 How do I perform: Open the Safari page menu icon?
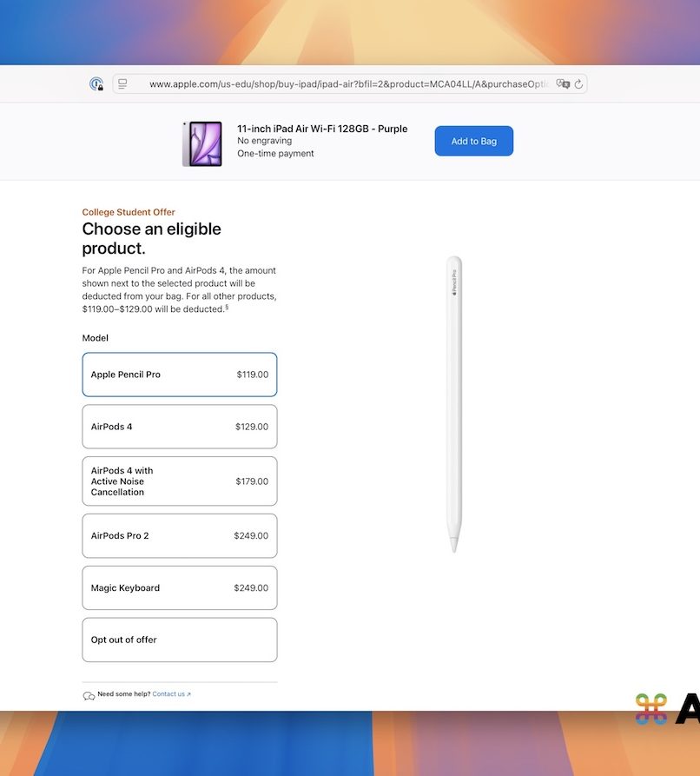pyautogui.click(x=122, y=84)
